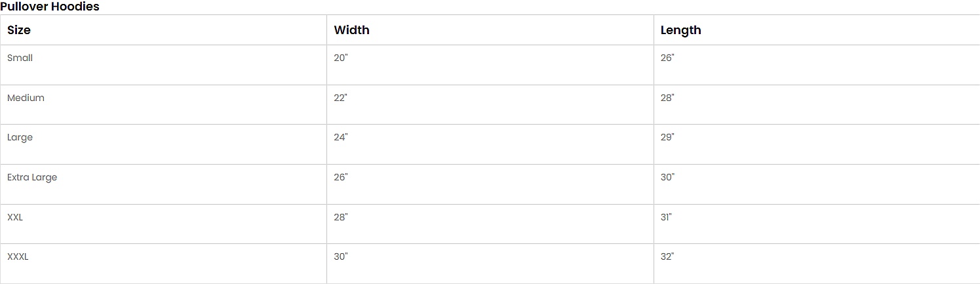This screenshot has height=284, width=980.
Task: Click the 30" length for Extra Large
Action: click(667, 177)
